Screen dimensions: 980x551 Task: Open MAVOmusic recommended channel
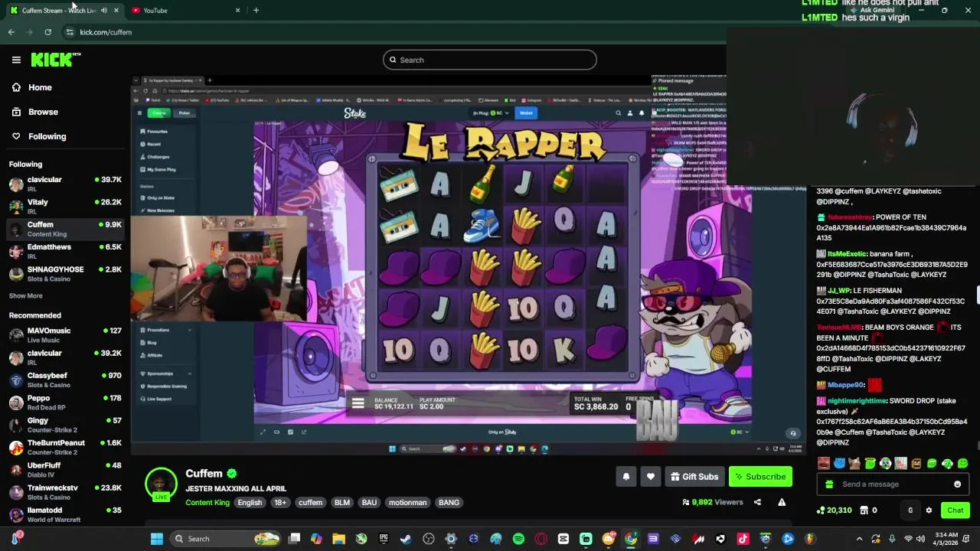pos(65,334)
